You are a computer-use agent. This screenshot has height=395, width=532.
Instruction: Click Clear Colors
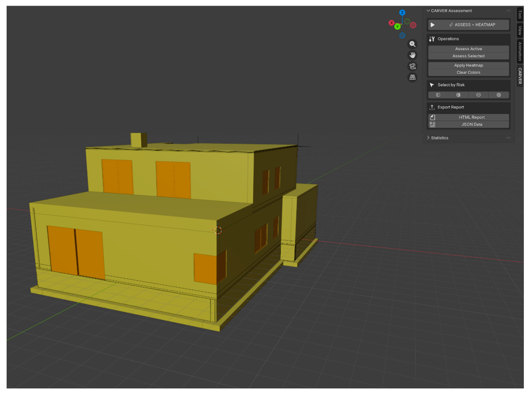pos(468,72)
